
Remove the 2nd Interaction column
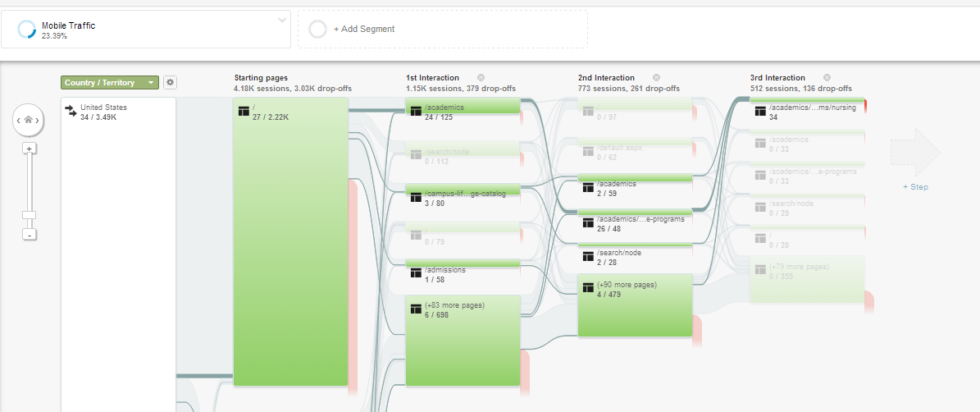tap(656, 78)
